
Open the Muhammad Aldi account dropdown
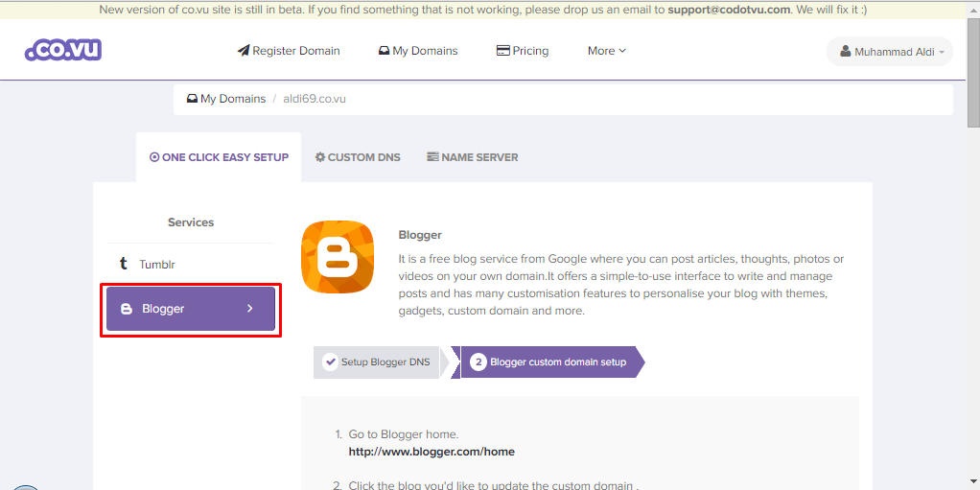(890, 51)
